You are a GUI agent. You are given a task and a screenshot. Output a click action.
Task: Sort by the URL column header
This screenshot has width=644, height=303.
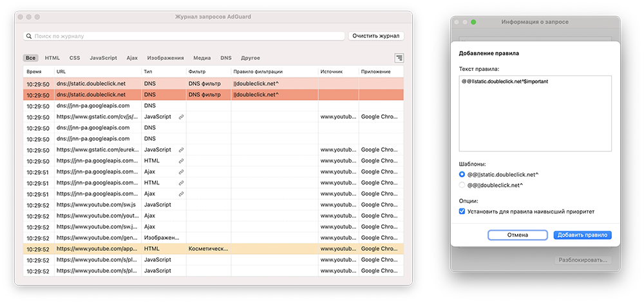(98, 72)
